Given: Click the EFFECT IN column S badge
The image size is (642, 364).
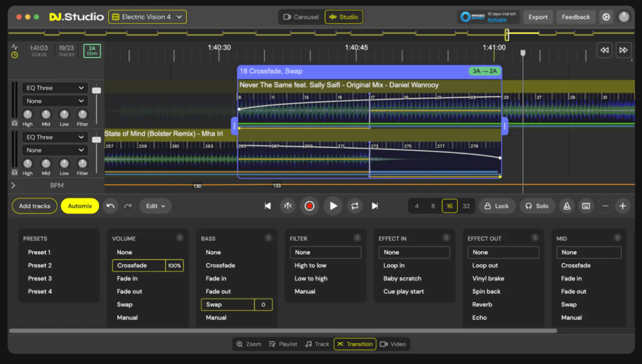Looking at the screenshot, I should coord(446,237).
